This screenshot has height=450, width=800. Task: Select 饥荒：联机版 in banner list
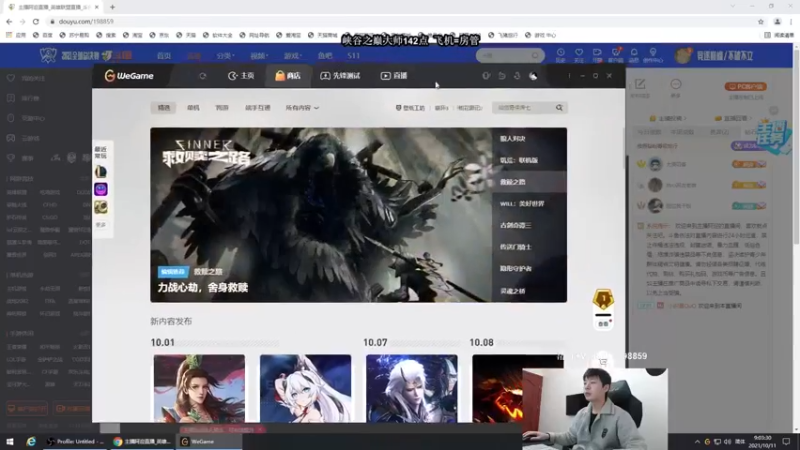pyautogui.click(x=530, y=160)
